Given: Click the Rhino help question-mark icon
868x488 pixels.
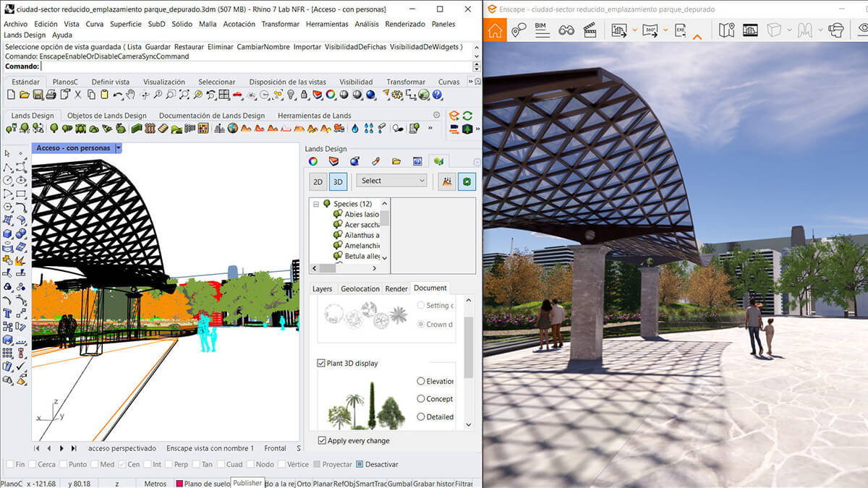Looking at the screenshot, I should point(436,95).
